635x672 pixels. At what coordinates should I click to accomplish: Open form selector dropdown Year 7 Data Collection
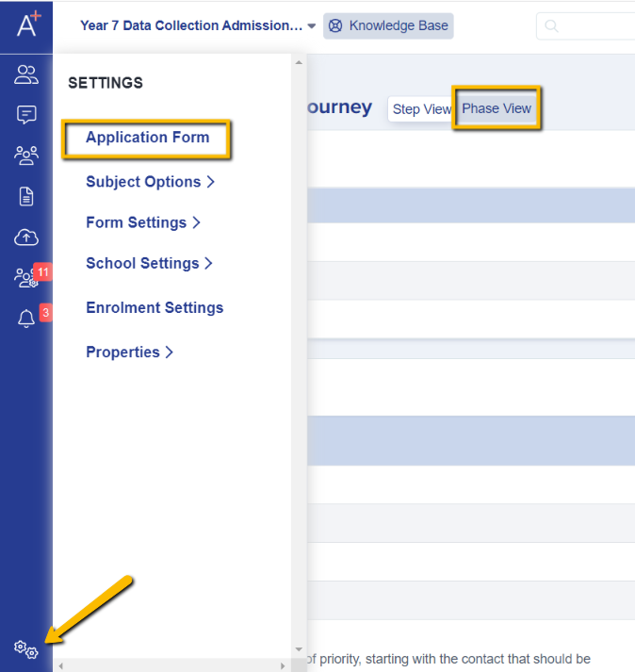point(198,25)
